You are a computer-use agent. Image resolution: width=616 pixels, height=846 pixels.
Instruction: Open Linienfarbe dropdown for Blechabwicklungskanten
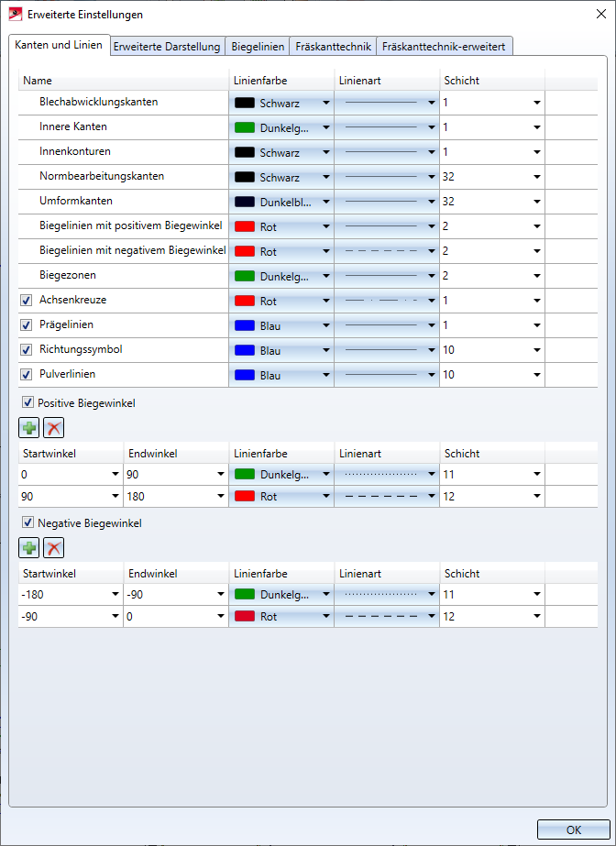tap(326, 103)
